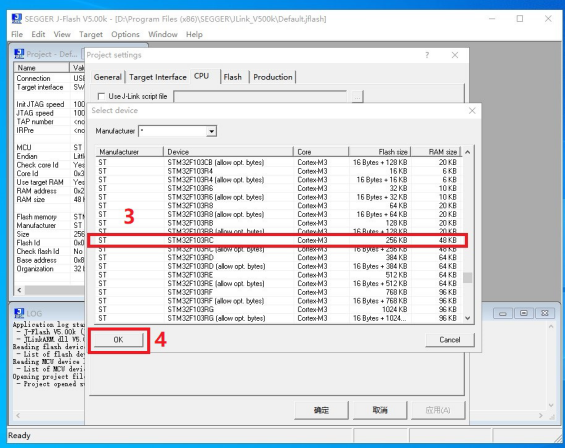Click the script file path input field
Screen dimensions: 565x448
260,96
